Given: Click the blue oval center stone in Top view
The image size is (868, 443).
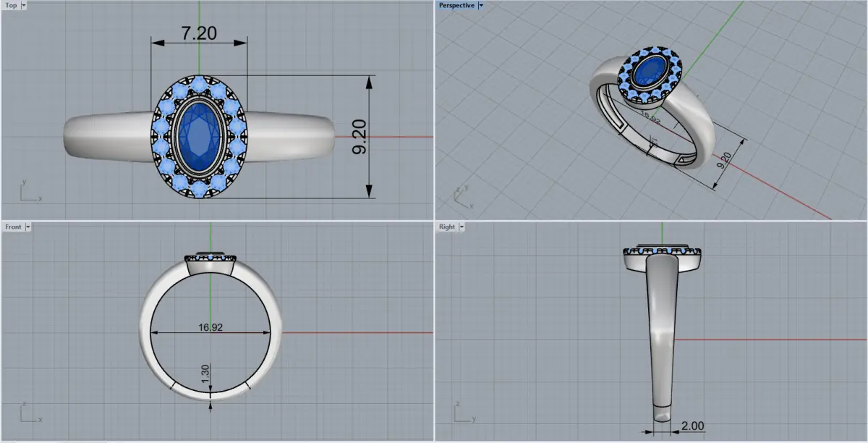Looking at the screenshot, I should [199, 136].
